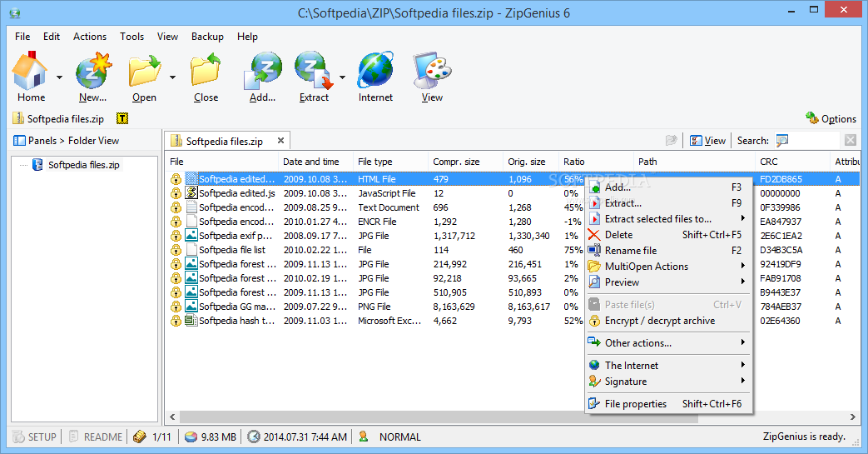
Task: Open the Internet globe toolbar icon
Action: pos(375,71)
